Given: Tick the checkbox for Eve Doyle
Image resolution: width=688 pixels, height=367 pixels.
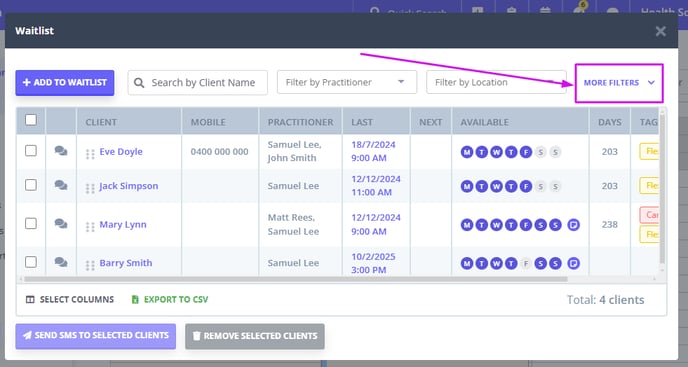Looking at the screenshot, I should 31,151.
